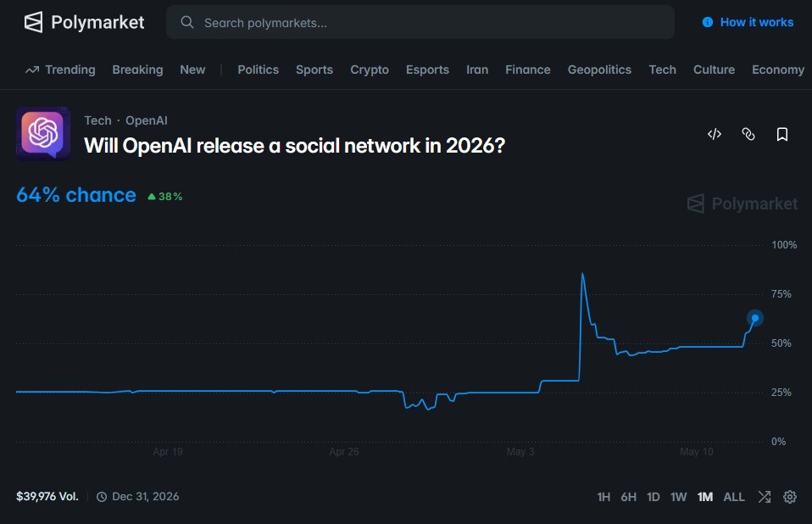812x524 pixels.
Task: Switch to the New tab
Action: 192,70
